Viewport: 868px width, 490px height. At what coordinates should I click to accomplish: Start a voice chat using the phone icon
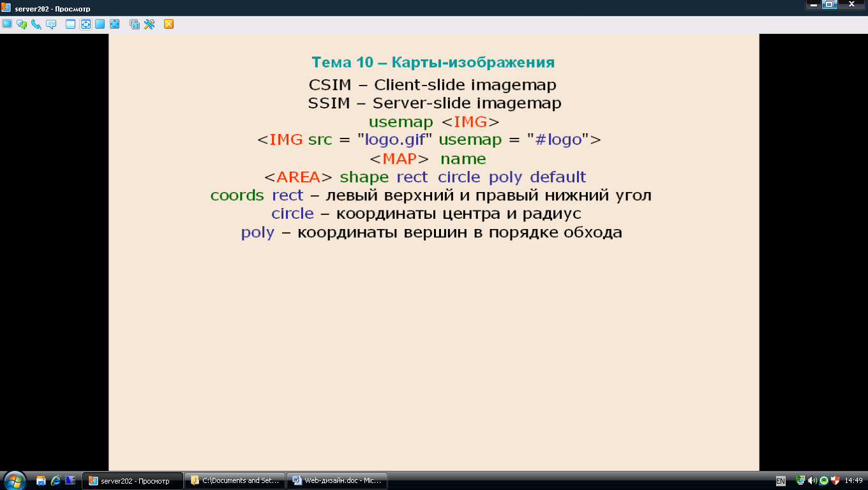pos(36,24)
